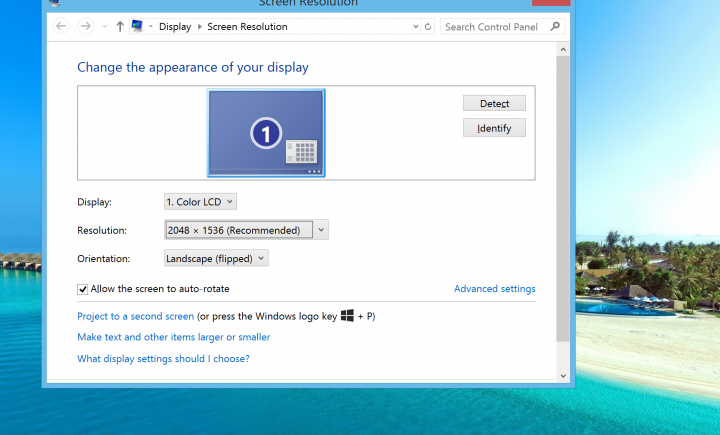Click the Detect button

click(494, 103)
